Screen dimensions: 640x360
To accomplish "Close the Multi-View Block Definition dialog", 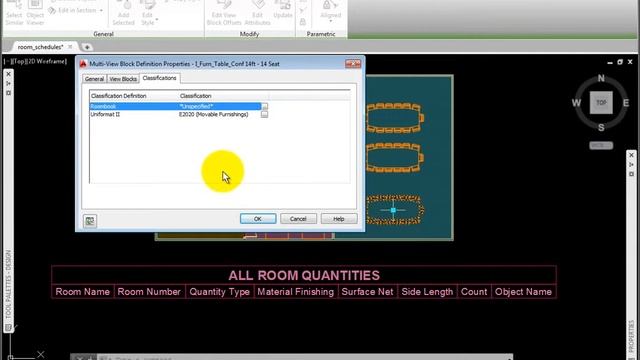I will click(x=353, y=64).
